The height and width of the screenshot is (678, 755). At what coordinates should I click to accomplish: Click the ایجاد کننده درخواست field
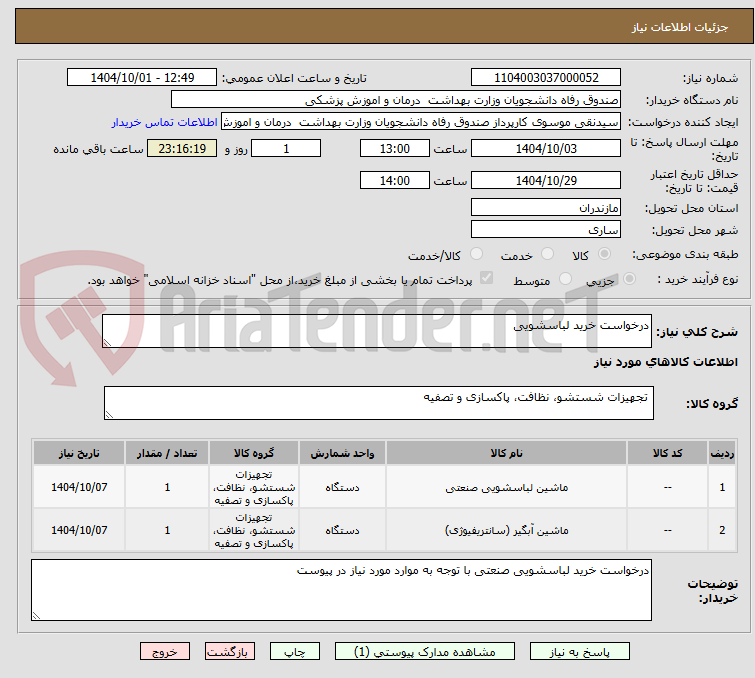click(421, 122)
